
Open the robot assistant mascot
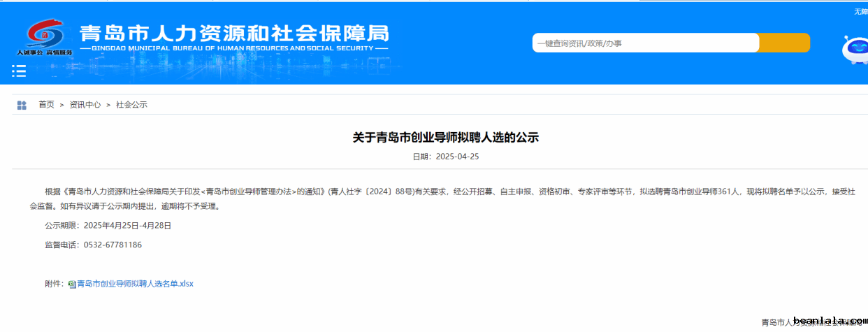pos(854,50)
